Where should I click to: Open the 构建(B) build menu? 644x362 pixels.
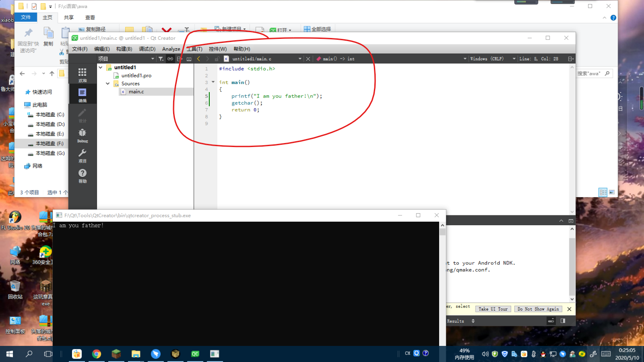coord(124,49)
